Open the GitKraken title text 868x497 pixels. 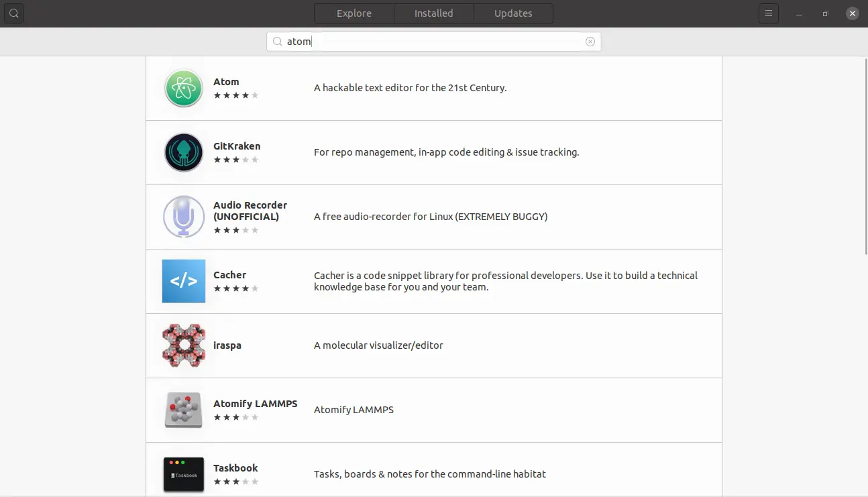pos(237,146)
